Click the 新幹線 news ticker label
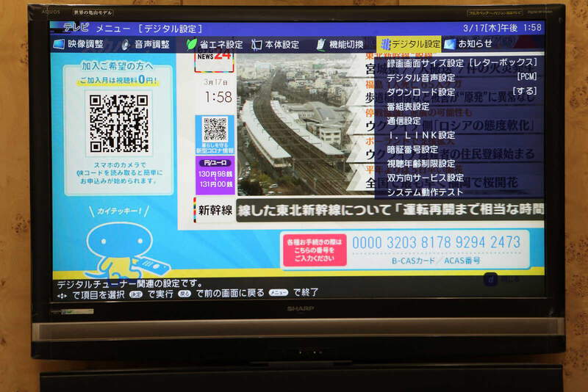Viewport: 588px width, 392px height. (215, 210)
